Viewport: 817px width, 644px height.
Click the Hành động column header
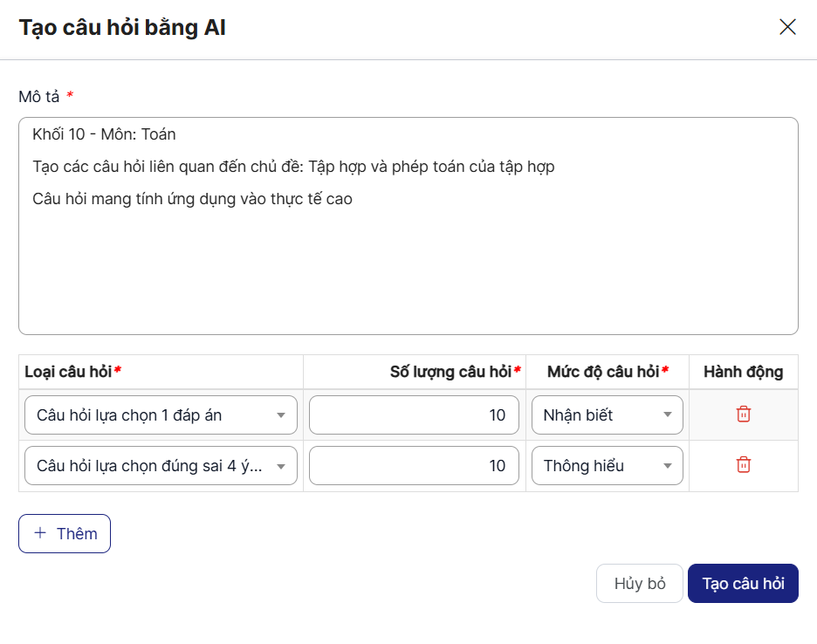[743, 372]
